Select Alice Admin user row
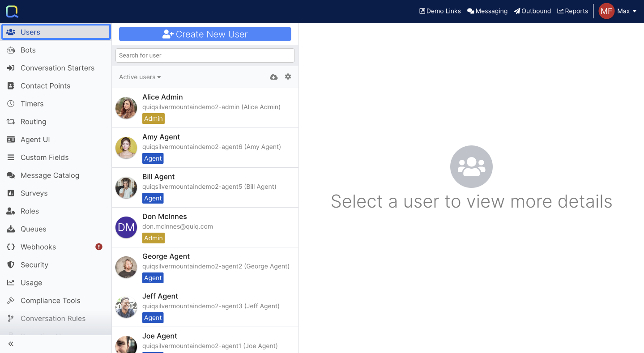Viewport: 644px width, 353px height. [205, 108]
